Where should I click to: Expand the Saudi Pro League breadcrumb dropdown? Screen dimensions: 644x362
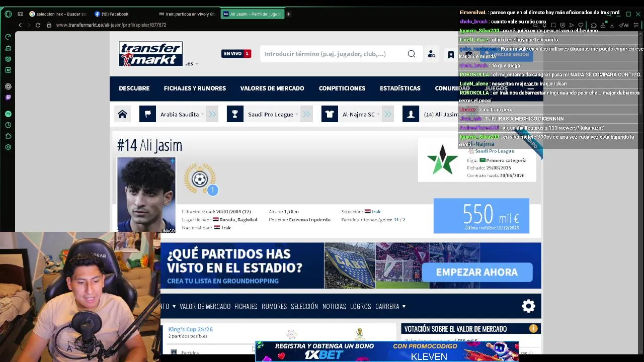pyautogui.click(x=297, y=115)
